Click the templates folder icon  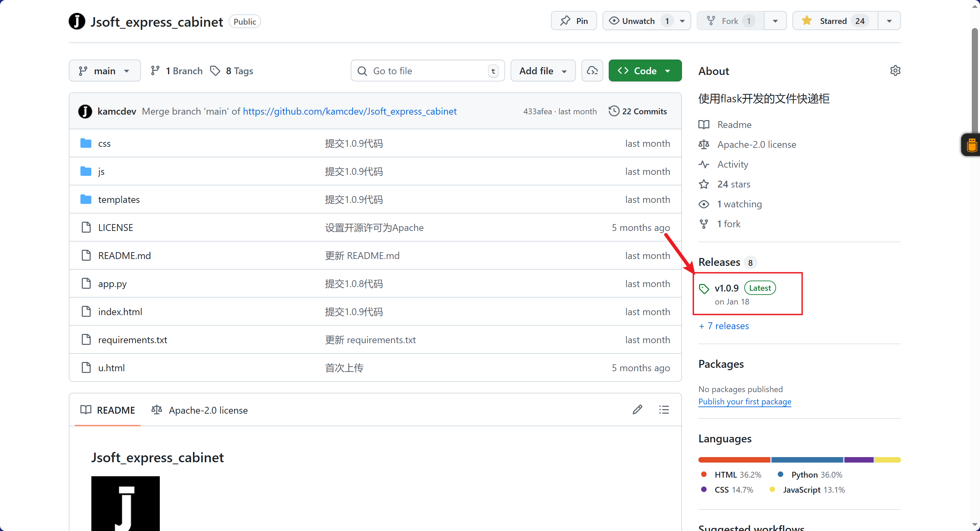[86, 199]
